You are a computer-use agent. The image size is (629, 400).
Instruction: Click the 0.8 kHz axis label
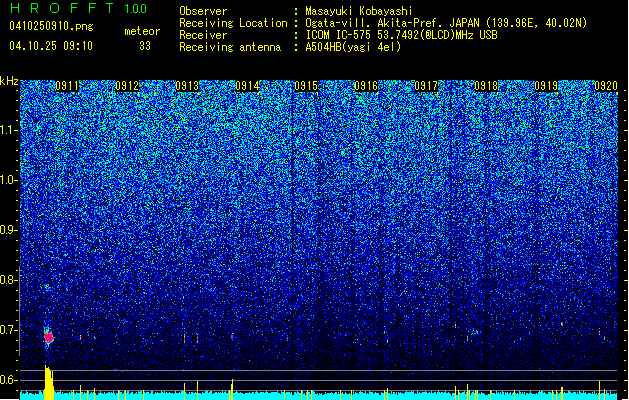coord(8,280)
